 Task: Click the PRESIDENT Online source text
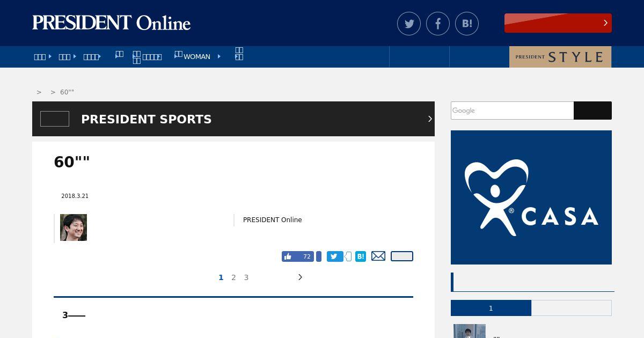(x=273, y=220)
